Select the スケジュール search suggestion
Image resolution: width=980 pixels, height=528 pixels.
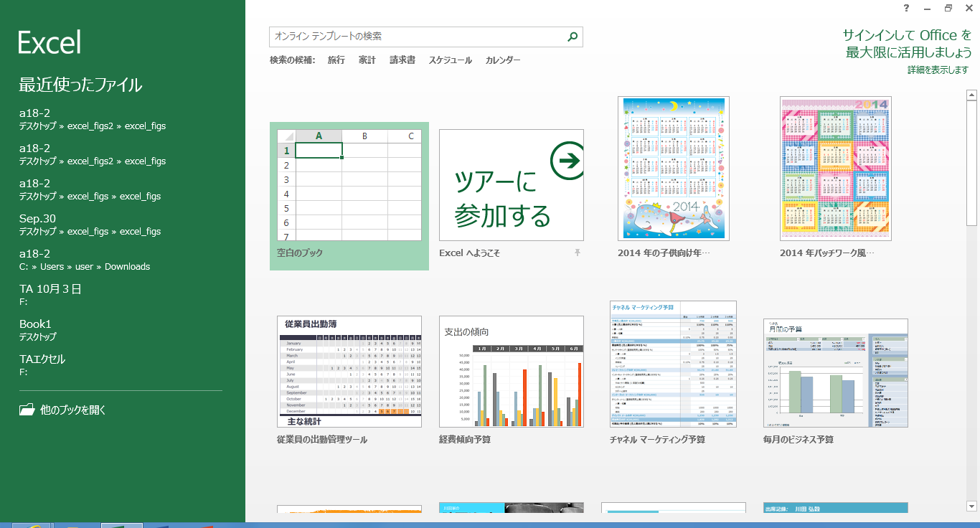[x=451, y=60]
